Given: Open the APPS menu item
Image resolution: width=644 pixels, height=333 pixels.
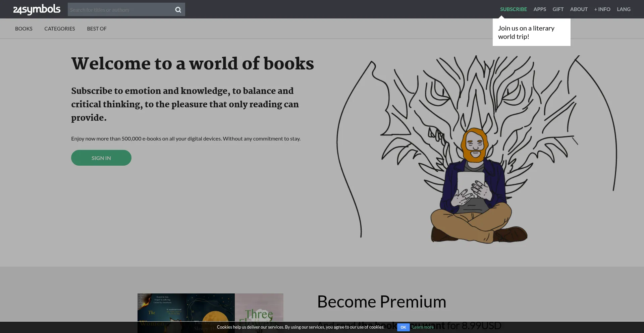Looking at the screenshot, I should click(x=540, y=9).
